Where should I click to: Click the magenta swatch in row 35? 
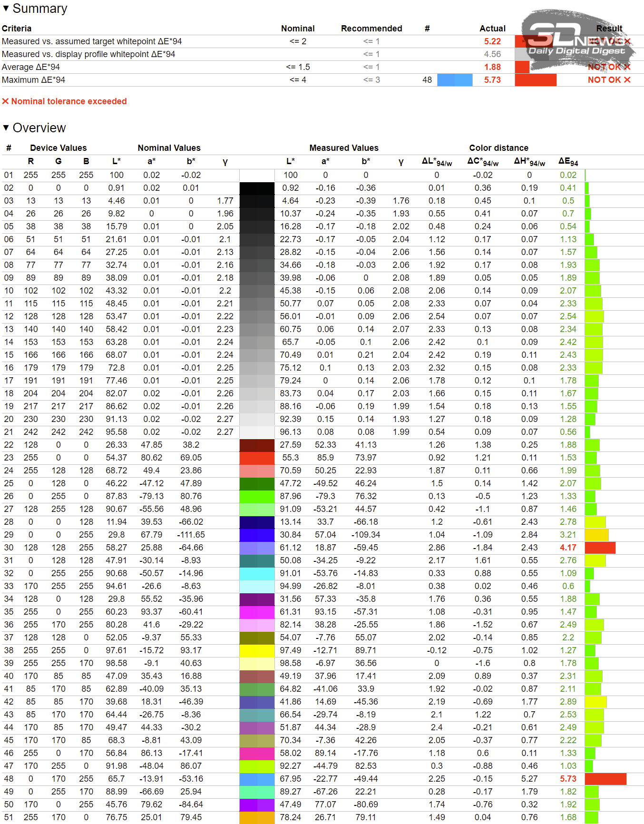[257, 612]
